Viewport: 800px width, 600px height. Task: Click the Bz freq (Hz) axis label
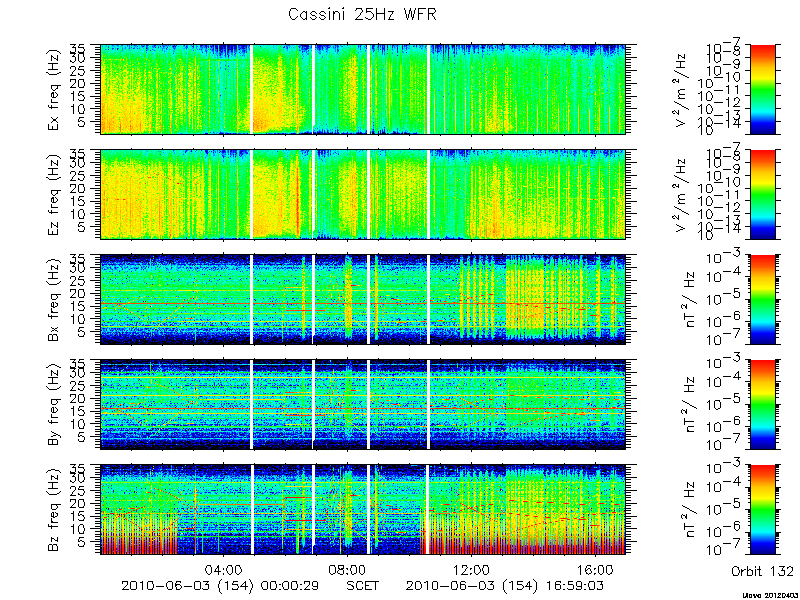[54, 510]
